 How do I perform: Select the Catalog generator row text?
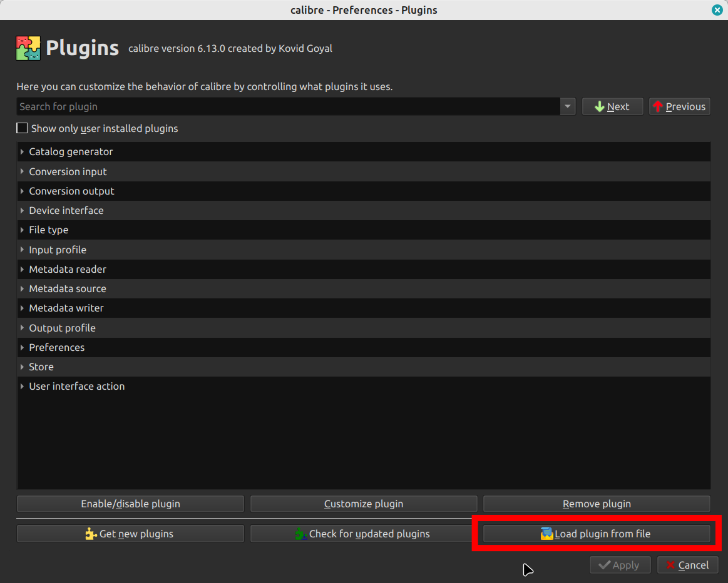[x=71, y=151]
